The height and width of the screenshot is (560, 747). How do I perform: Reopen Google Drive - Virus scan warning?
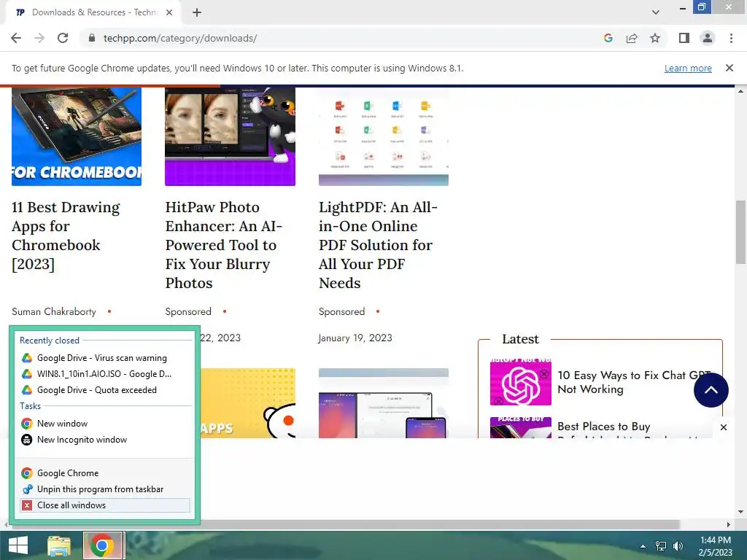pyautogui.click(x=105, y=357)
